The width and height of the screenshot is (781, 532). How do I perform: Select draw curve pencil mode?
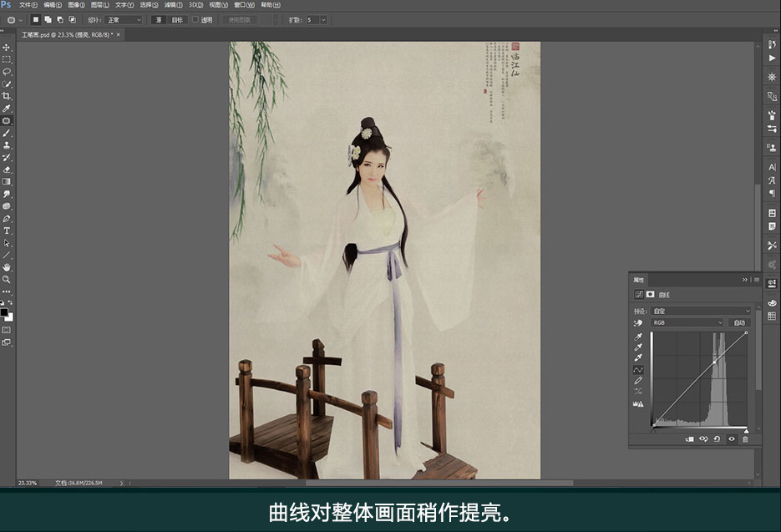pos(638,381)
